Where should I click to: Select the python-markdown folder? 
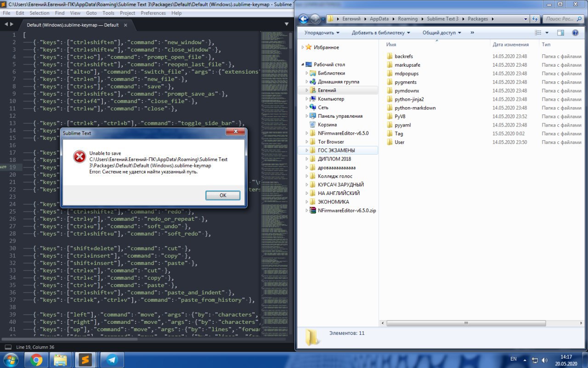coord(415,108)
